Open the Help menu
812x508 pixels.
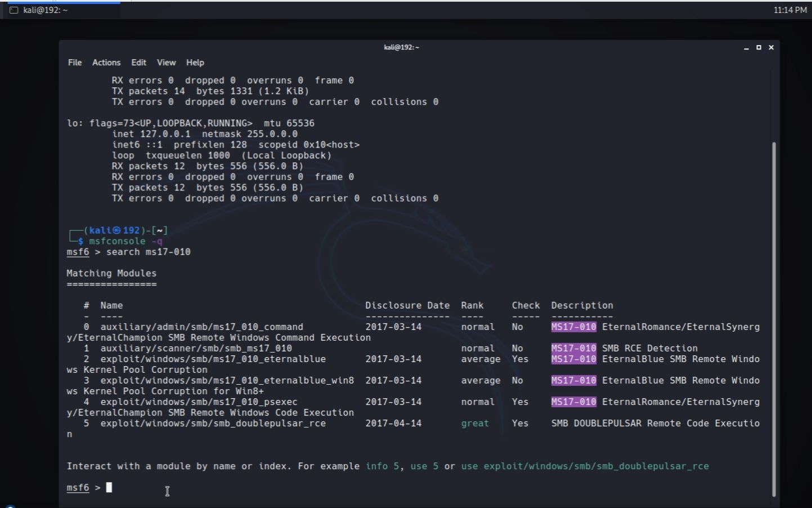pyautogui.click(x=194, y=63)
